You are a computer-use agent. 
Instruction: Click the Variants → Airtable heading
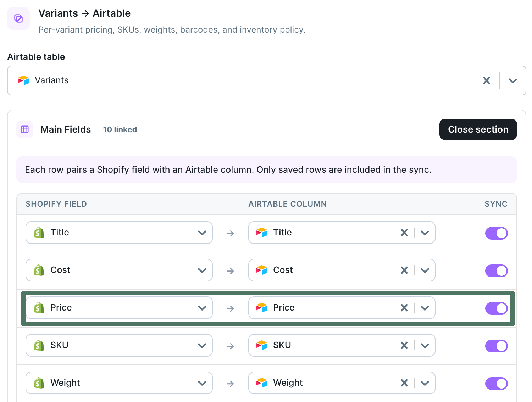(84, 13)
